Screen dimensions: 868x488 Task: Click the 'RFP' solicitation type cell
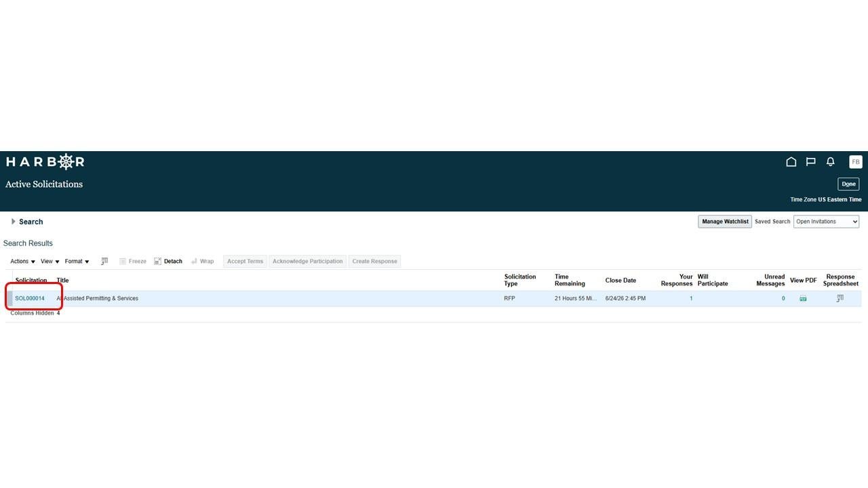[x=509, y=298]
